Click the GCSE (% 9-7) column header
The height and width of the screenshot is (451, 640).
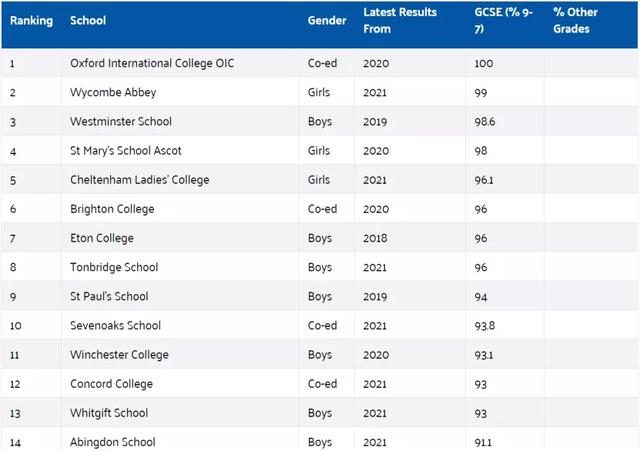click(x=502, y=20)
